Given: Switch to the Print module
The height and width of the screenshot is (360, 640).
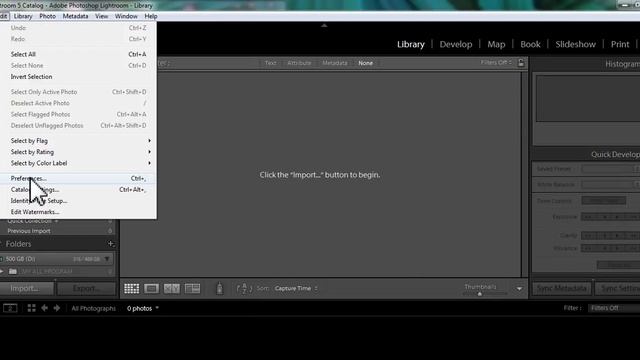Looking at the screenshot, I should [620, 44].
